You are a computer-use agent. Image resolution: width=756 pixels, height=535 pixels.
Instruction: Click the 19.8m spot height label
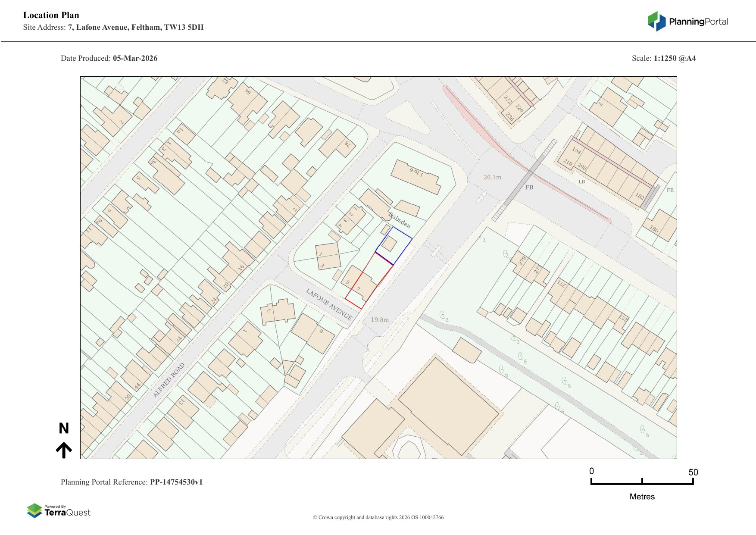coord(380,319)
